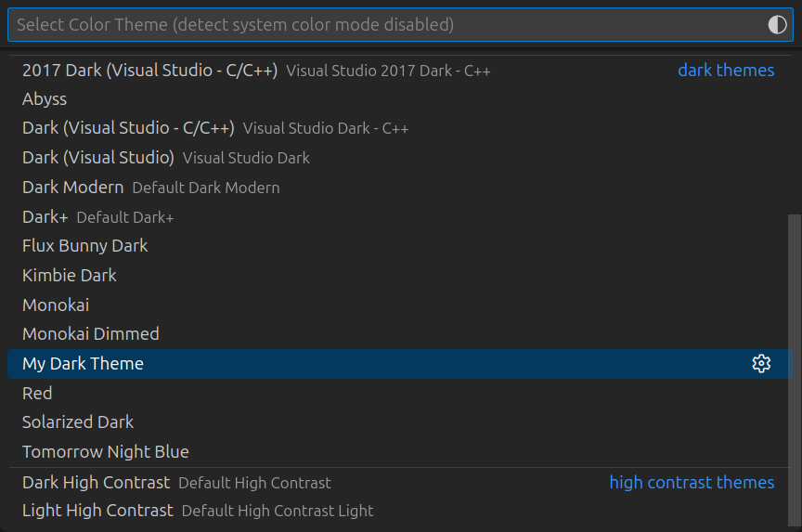Select the Dark High Contrast theme
Viewport: 802px width, 532px height.
[x=97, y=483]
